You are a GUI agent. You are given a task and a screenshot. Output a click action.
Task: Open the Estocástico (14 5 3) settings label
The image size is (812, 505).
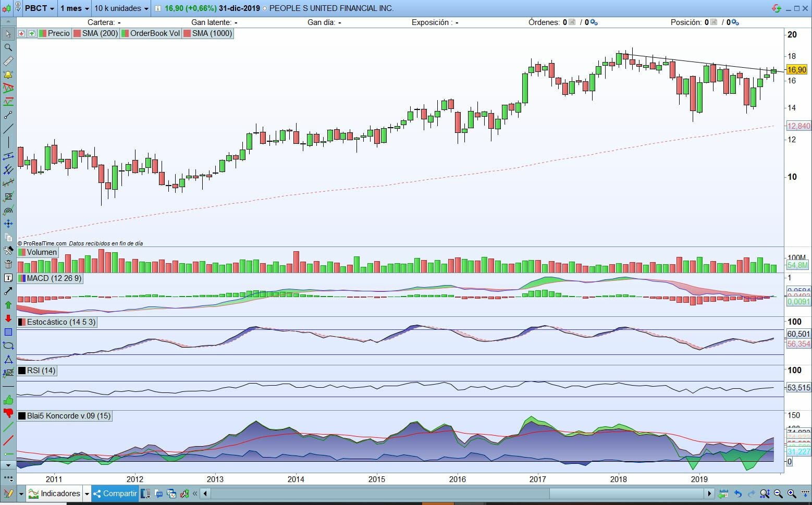coord(57,322)
